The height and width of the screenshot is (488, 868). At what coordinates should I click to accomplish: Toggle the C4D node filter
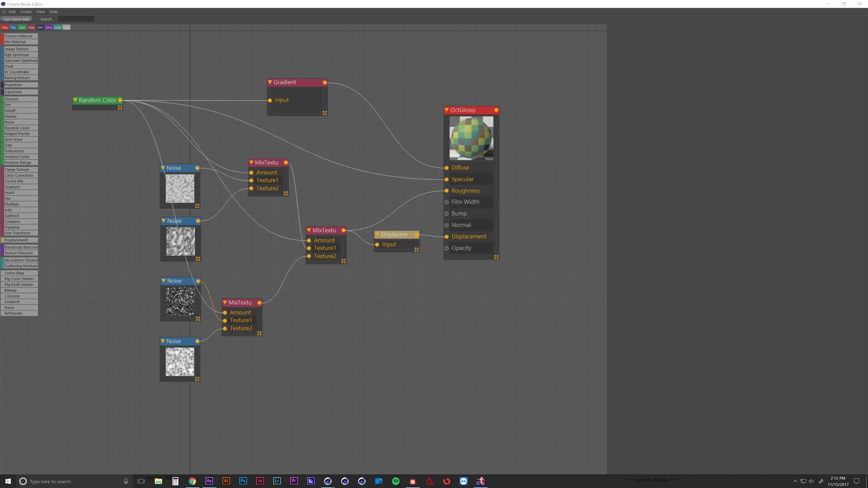coord(66,27)
